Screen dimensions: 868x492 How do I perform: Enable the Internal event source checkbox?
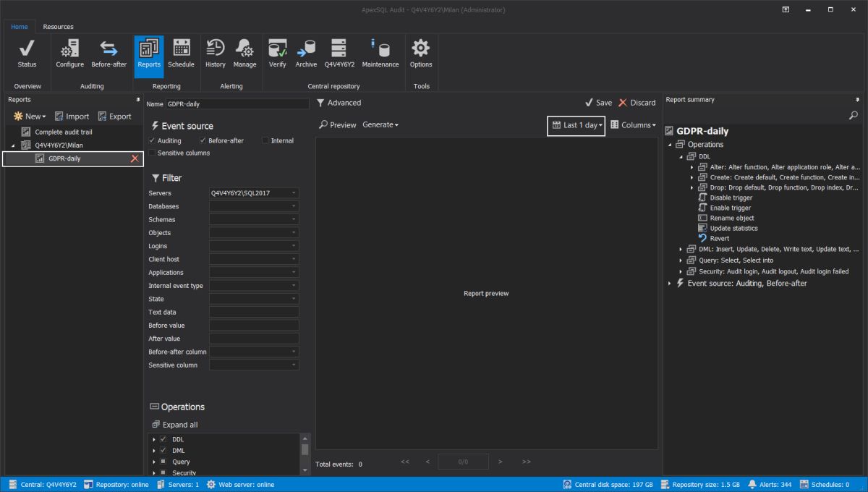[x=265, y=140]
